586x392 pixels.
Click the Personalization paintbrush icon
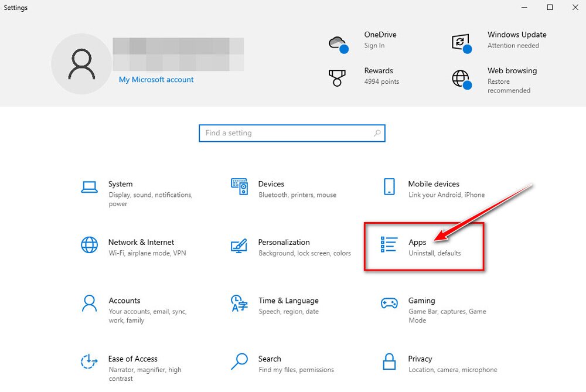coord(239,246)
